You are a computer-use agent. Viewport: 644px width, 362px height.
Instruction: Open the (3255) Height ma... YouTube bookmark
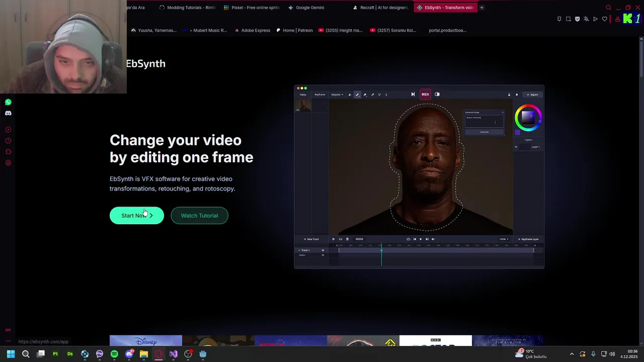pos(340,30)
